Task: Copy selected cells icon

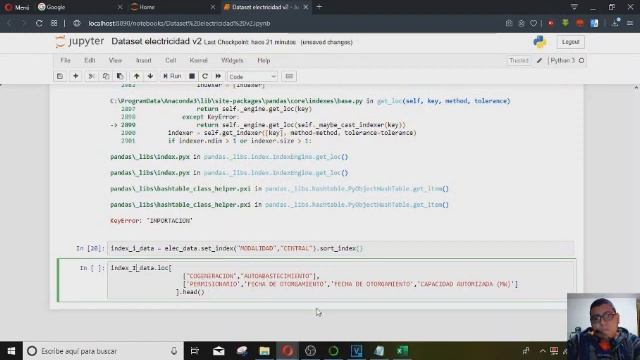Action: click(106, 76)
